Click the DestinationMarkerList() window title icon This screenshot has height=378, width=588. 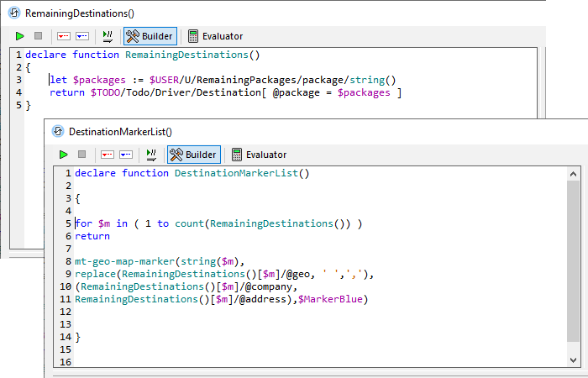click(58, 131)
